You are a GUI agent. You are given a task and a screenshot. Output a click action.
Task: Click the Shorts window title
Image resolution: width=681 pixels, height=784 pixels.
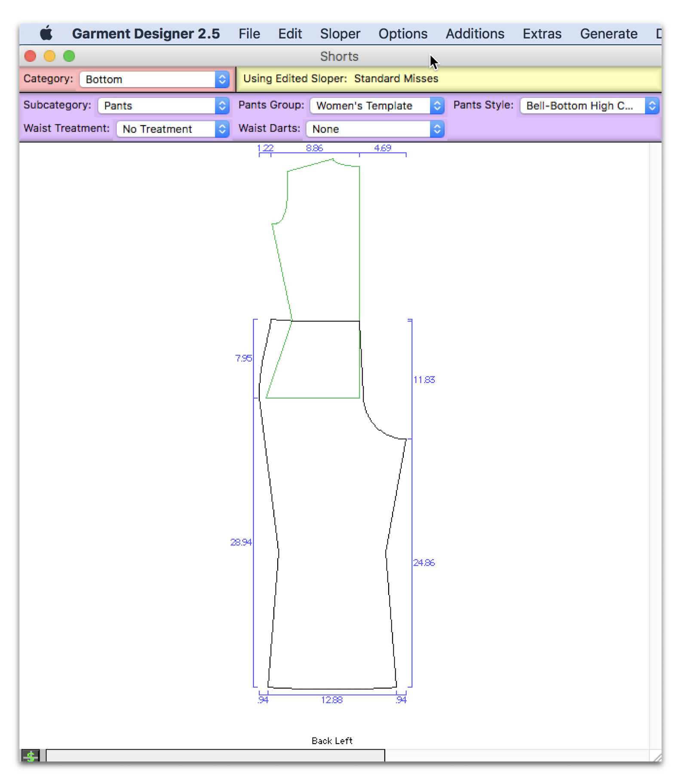click(x=339, y=56)
